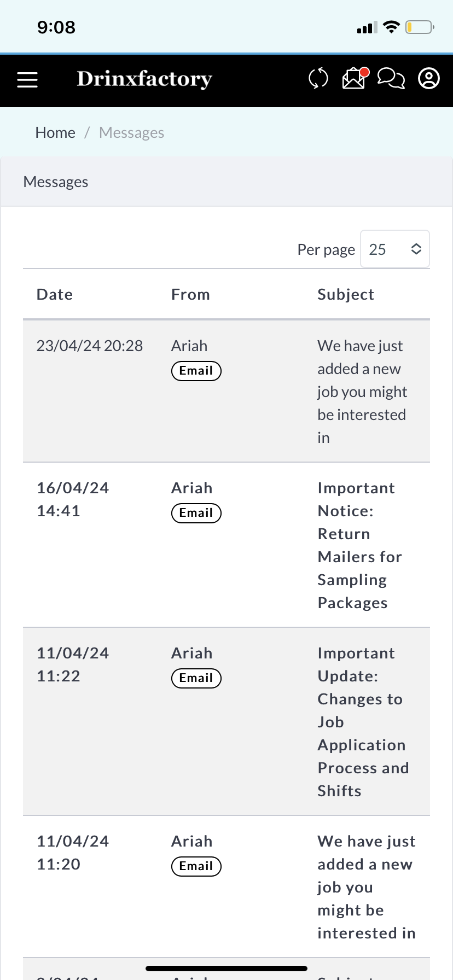Open the 11/04/24 11:20 new job message
Screen dimensions: 453x980
point(366,887)
